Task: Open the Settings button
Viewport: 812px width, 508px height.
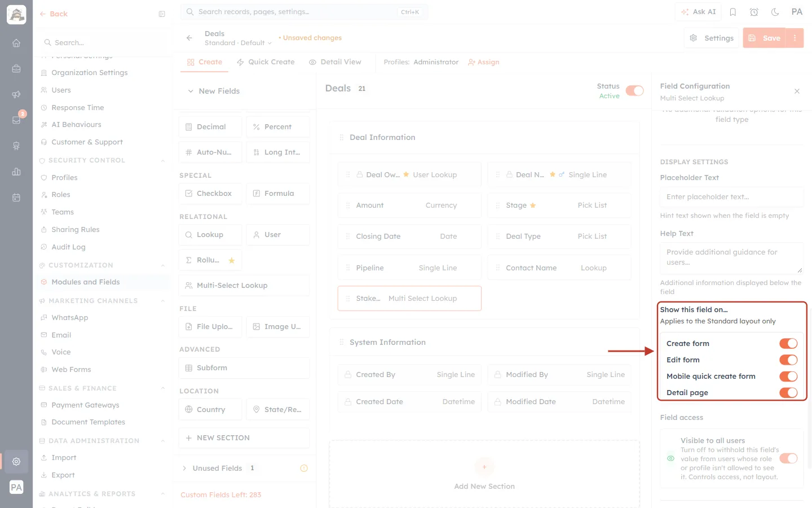Action: pyautogui.click(x=712, y=38)
